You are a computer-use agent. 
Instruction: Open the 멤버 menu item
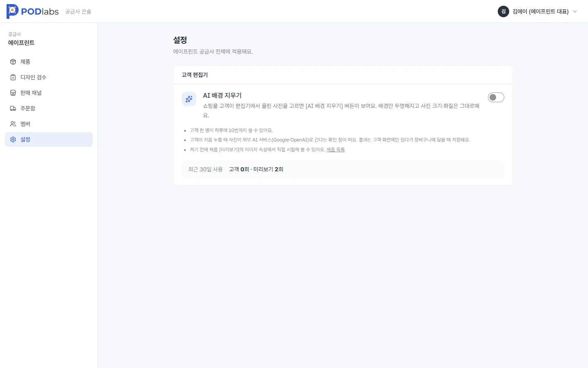pyautogui.click(x=49, y=124)
